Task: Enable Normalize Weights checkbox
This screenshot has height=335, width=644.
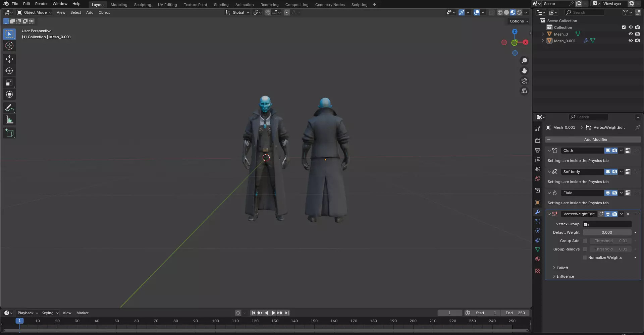Action: pyautogui.click(x=585, y=258)
